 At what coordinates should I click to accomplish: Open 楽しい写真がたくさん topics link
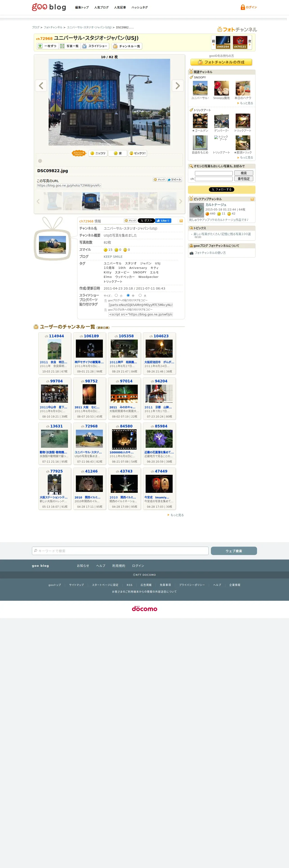coord(222,234)
